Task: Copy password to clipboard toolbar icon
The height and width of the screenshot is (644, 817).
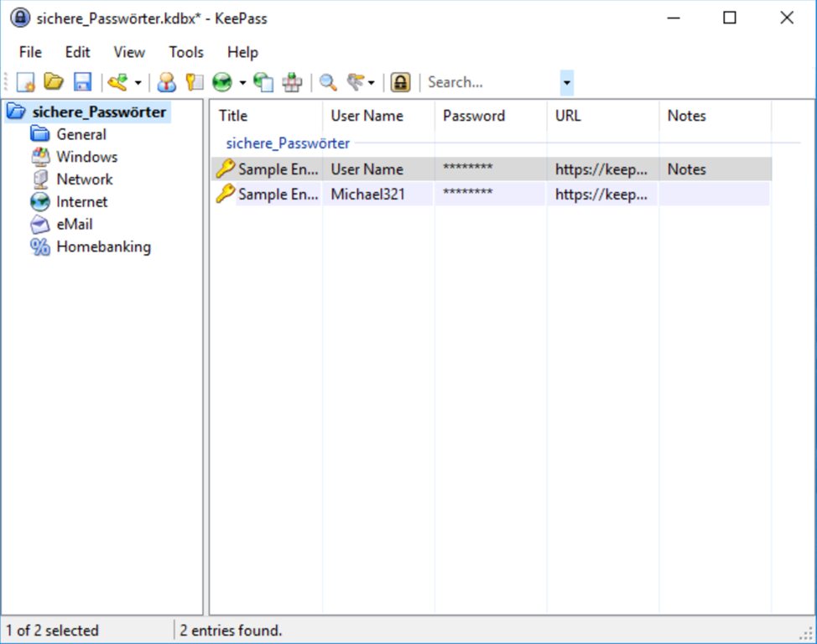Action: tap(195, 82)
